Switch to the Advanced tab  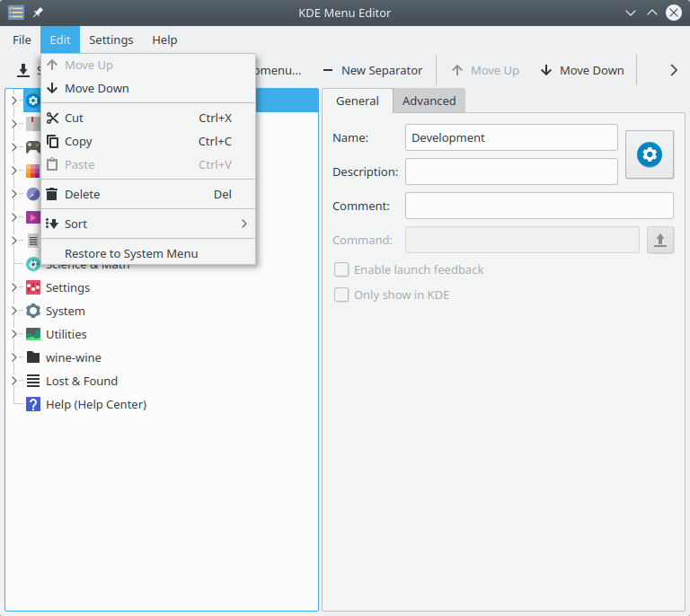(x=429, y=101)
